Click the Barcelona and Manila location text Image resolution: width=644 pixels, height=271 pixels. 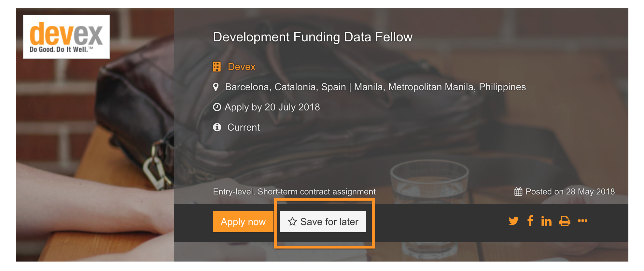click(375, 87)
